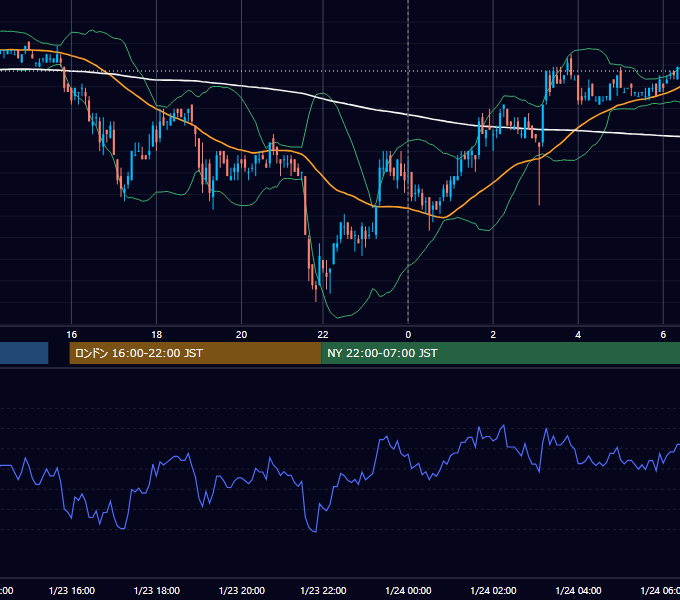
Task: Click the 0 hour label on price chart axis
Action: pos(408,335)
